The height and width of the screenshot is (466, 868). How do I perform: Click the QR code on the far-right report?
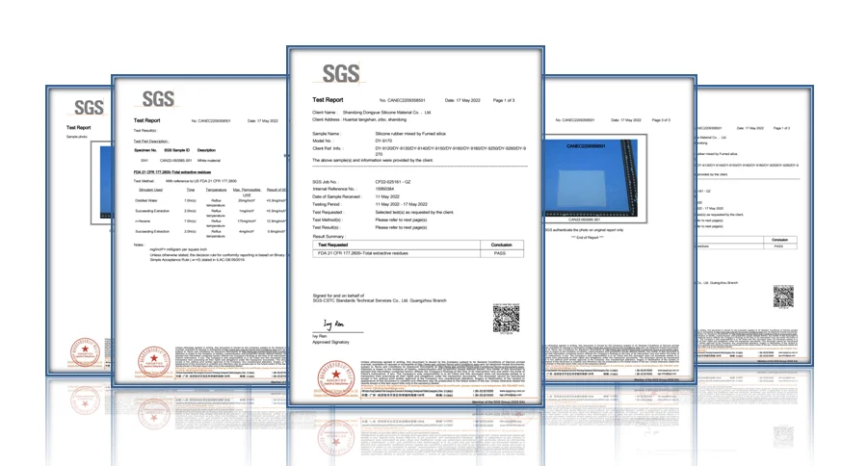(783, 297)
